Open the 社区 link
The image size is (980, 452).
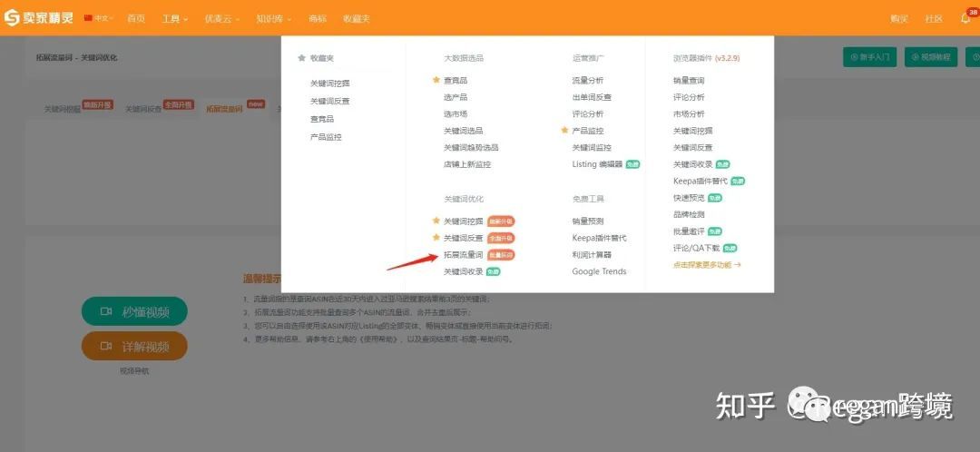pyautogui.click(x=934, y=19)
